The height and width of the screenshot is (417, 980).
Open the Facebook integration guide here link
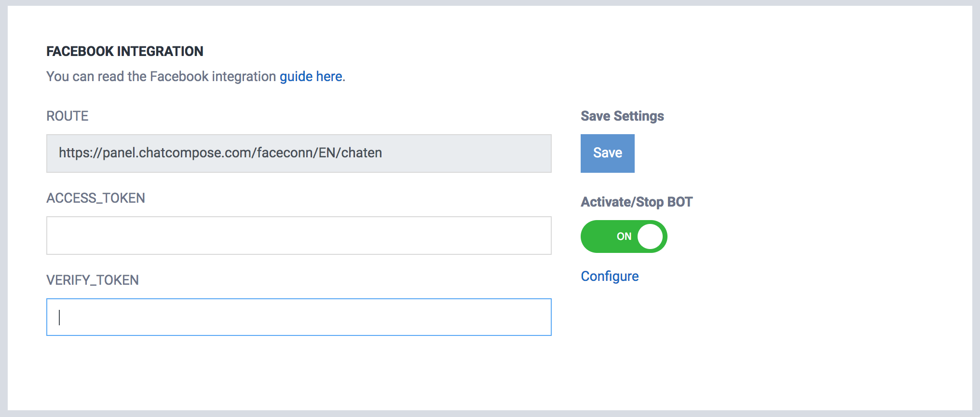coord(311,76)
